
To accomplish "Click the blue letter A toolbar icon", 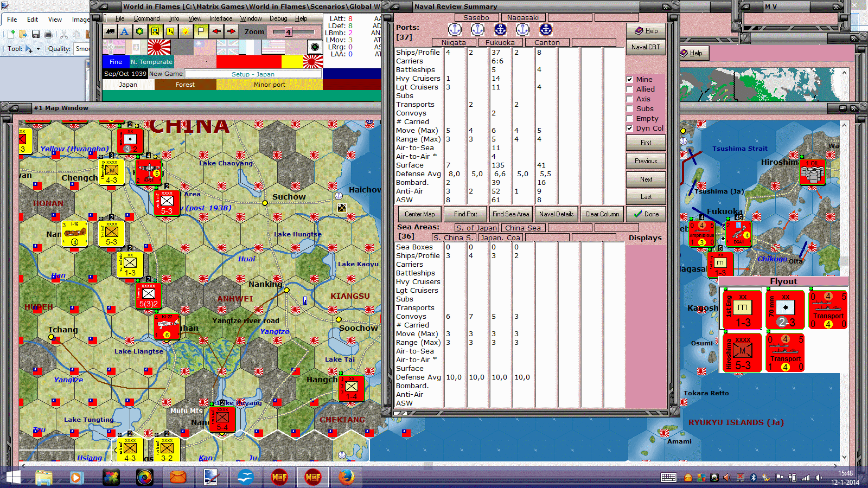I will [125, 31].
